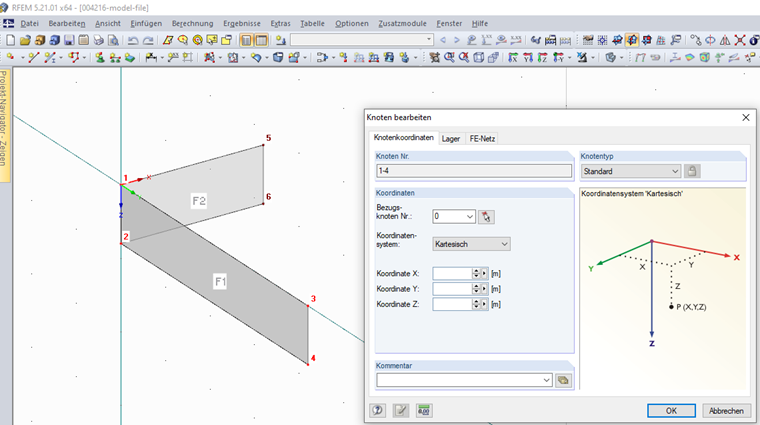
Task: Select the line support tool
Action: 115,57
